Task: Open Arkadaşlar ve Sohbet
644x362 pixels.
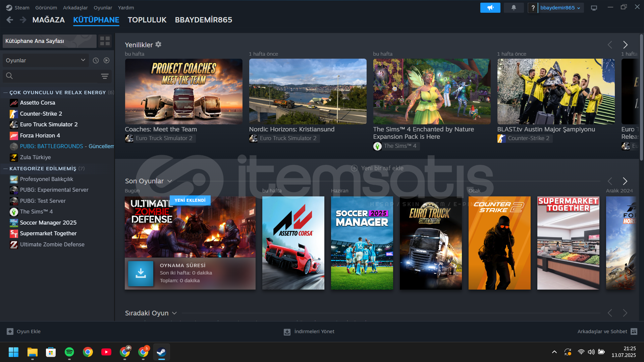Action: (x=607, y=331)
